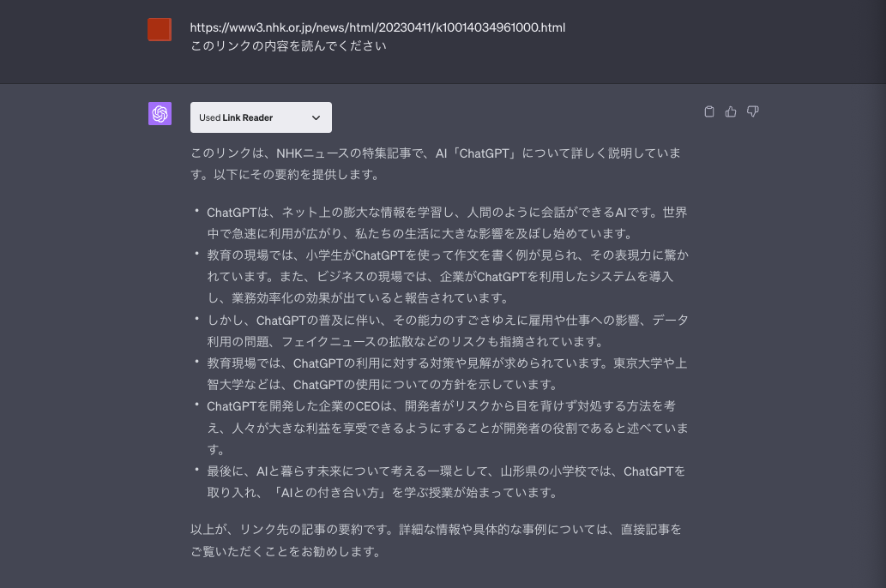Click the ChatGPT logo avatar

160,113
